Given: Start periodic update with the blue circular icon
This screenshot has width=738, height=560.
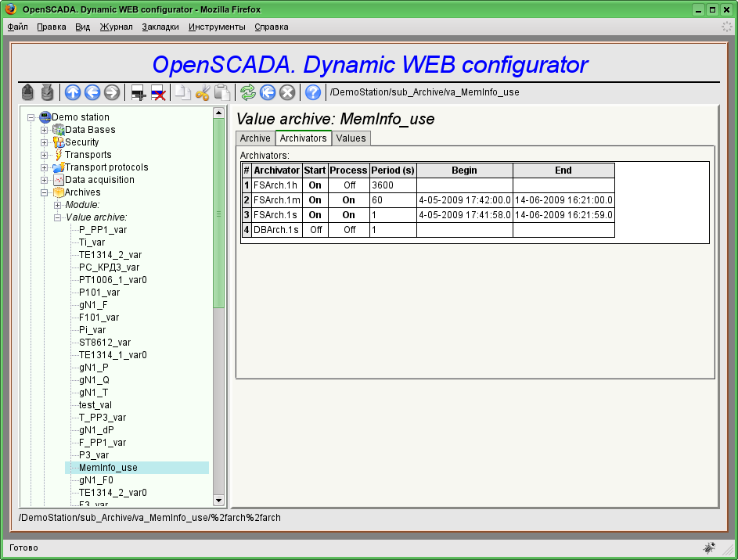Looking at the screenshot, I should click(268, 92).
